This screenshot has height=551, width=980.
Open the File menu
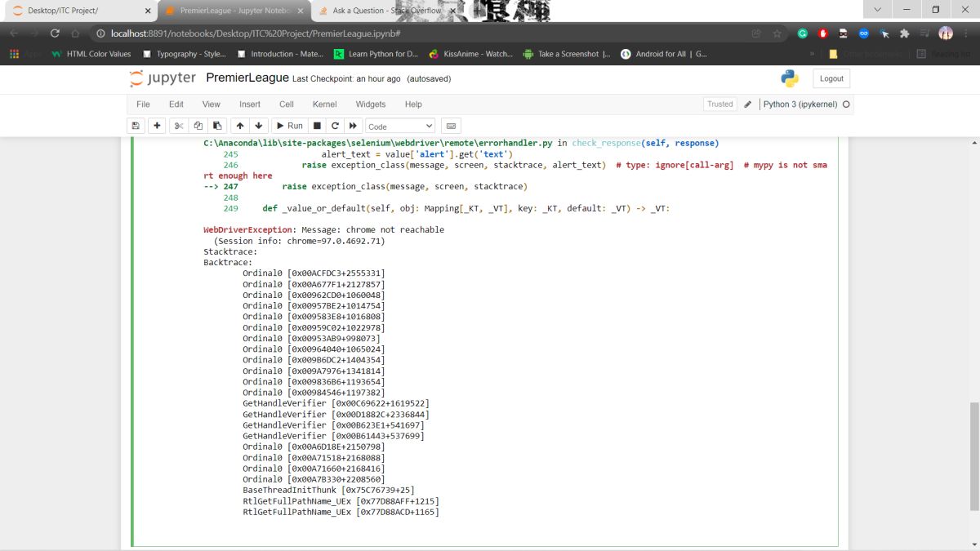pos(143,104)
